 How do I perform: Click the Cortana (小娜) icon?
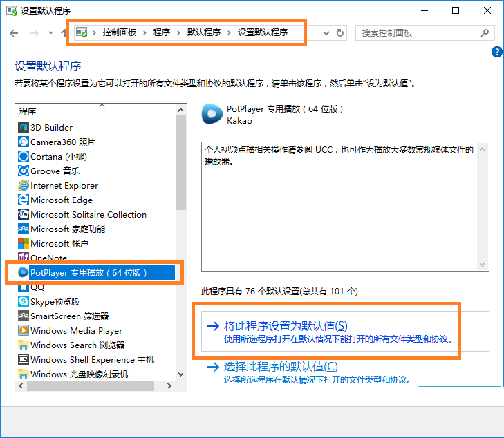click(x=24, y=156)
